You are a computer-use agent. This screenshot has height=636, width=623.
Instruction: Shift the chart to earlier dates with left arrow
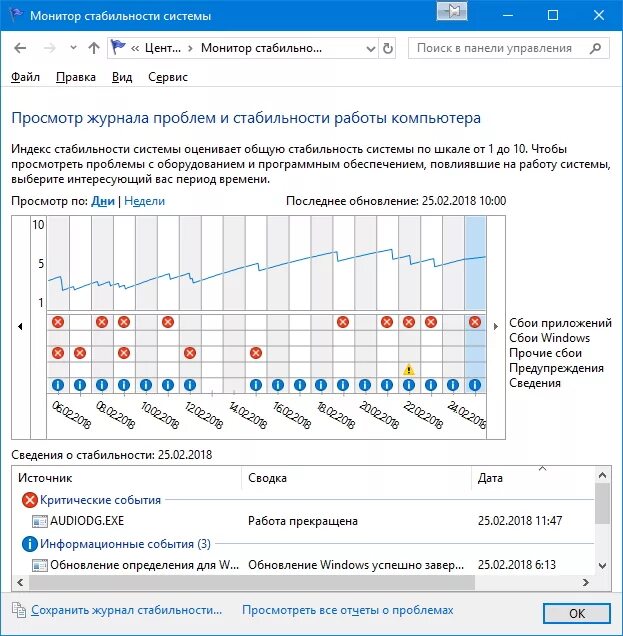pos(20,326)
